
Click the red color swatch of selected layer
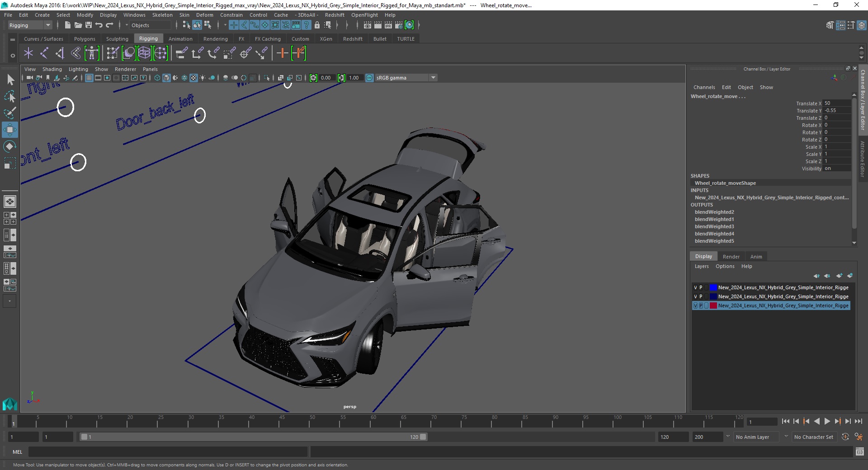point(713,305)
